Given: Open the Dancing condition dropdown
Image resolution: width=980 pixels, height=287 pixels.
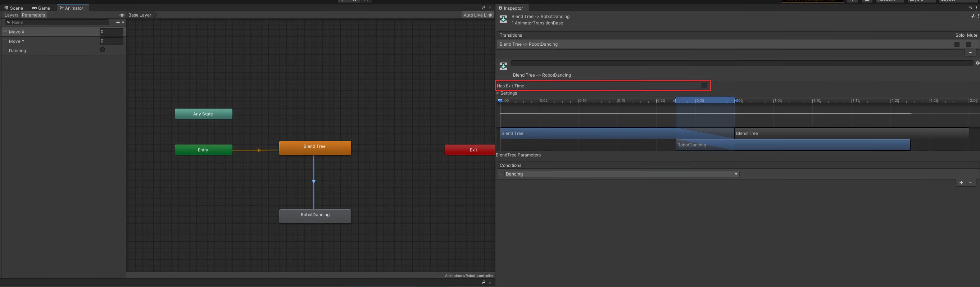Looking at the screenshot, I should click(x=622, y=174).
